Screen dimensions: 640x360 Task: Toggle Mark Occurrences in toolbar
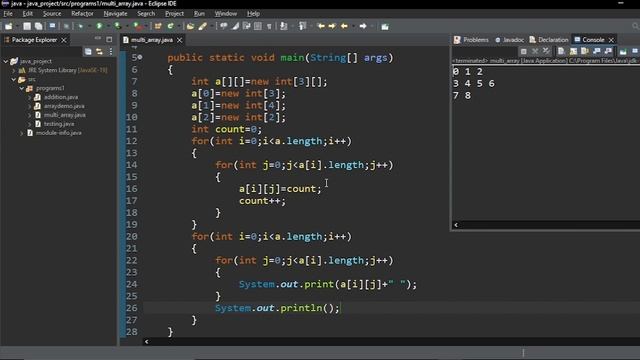pyautogui.click(x=236, y=26)
